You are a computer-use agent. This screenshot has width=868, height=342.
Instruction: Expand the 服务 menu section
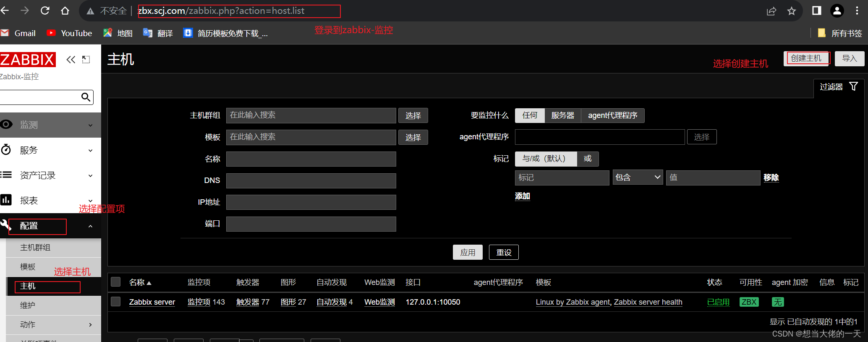50,150
